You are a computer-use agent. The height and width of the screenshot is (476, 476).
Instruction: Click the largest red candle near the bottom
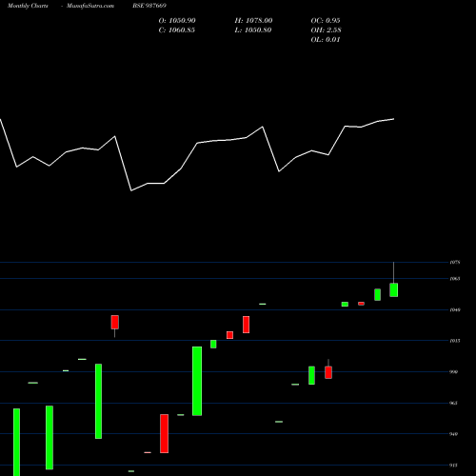pyautogui.click(x=164, y=433)
